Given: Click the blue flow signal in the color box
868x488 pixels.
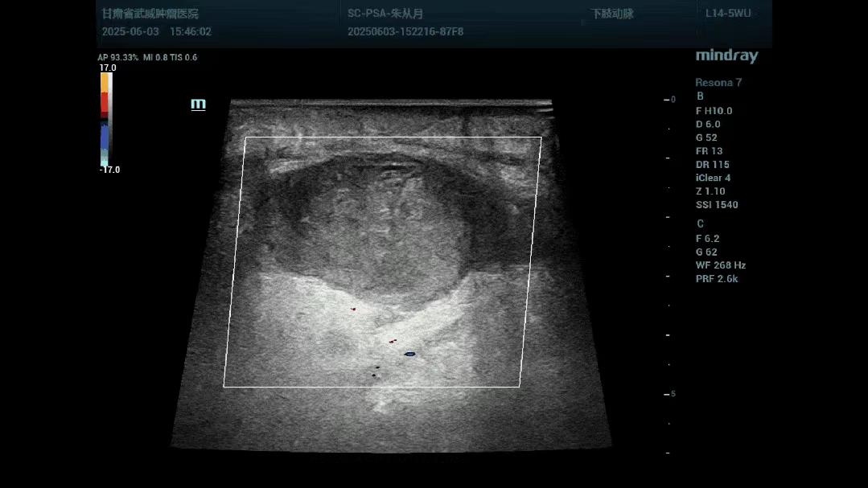Looking at the screenshot, I should [x=410, y=354].
